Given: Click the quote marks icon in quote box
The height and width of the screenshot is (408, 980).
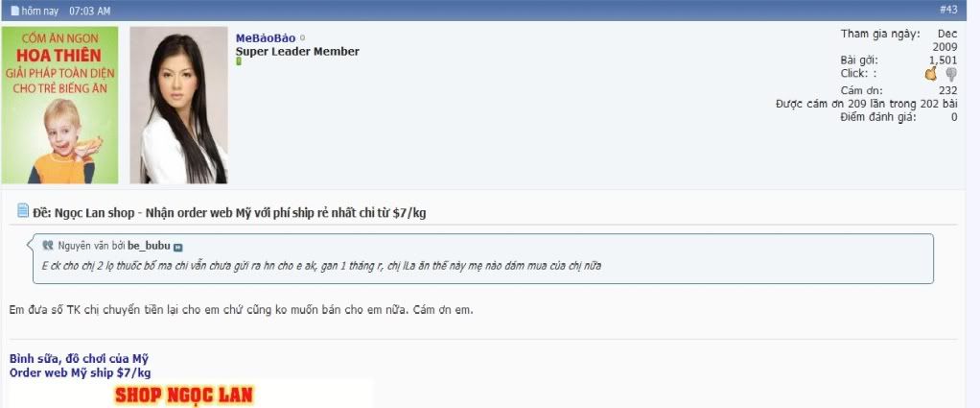Looking at the screenshot, I should pos(48,245).
